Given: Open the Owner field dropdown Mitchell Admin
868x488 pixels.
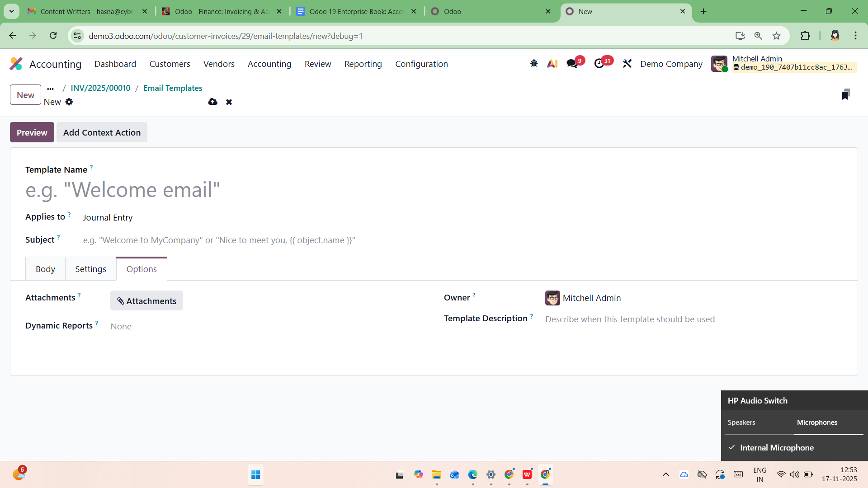Looking at the screenshot, I should (x=591, y=298).
